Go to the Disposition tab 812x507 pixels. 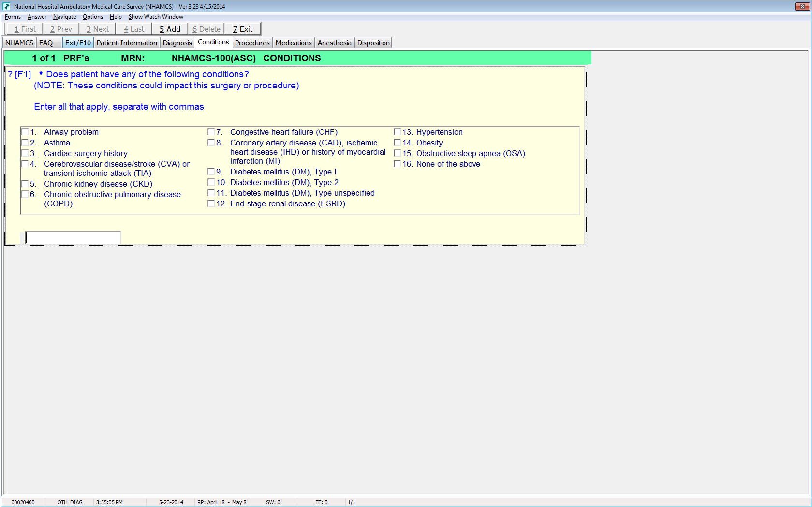(373, 43)
